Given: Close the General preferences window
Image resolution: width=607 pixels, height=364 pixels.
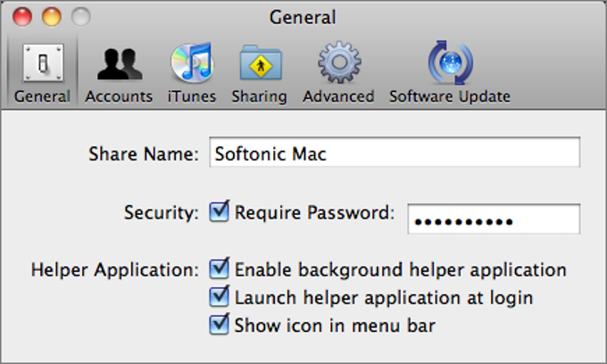Looking at the screenshot, I should pos(23,16).
